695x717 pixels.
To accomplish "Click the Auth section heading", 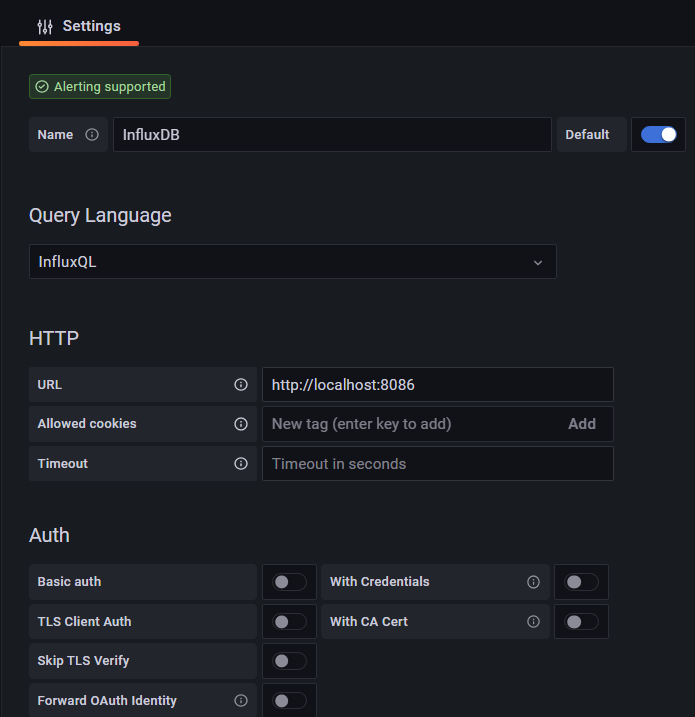I will pyautogui.click(x=49, y=535).
